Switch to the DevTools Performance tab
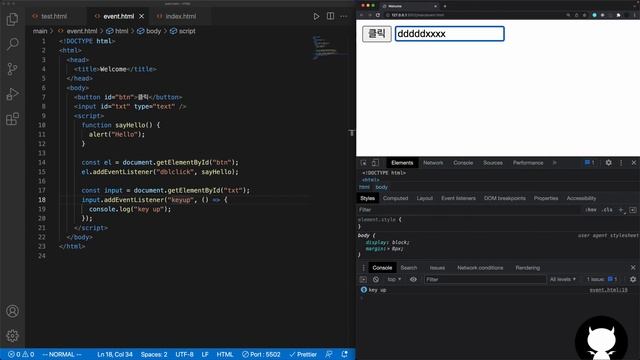640x360 pixels. [528, 163]
